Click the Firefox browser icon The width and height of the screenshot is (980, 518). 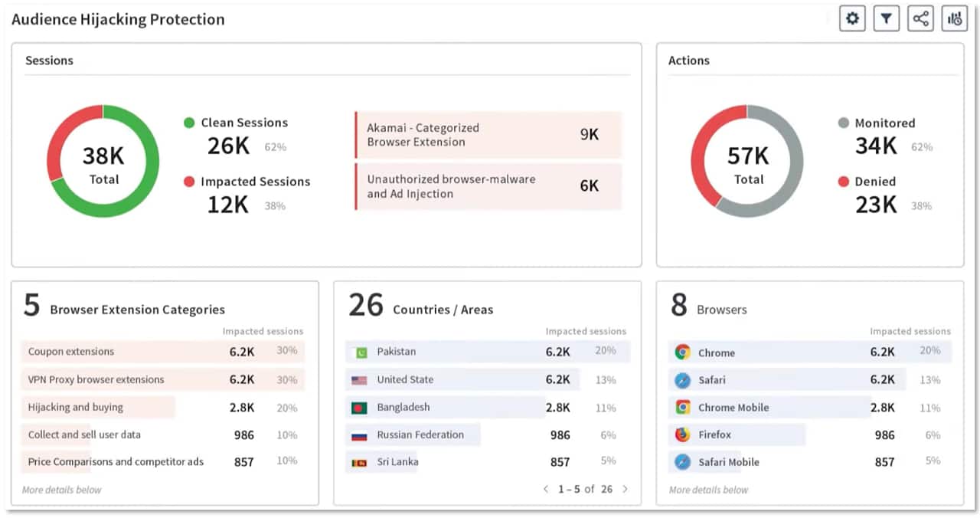tap(682, 434)
